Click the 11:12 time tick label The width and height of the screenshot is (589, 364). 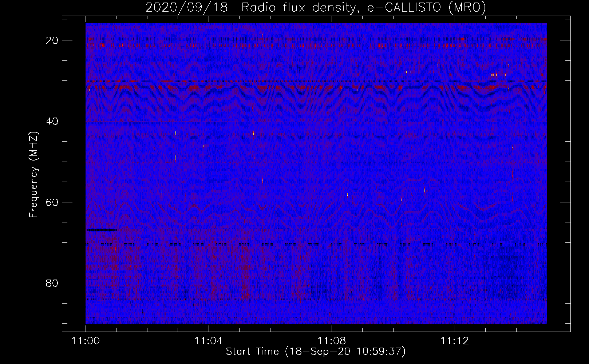pos(454,341)
